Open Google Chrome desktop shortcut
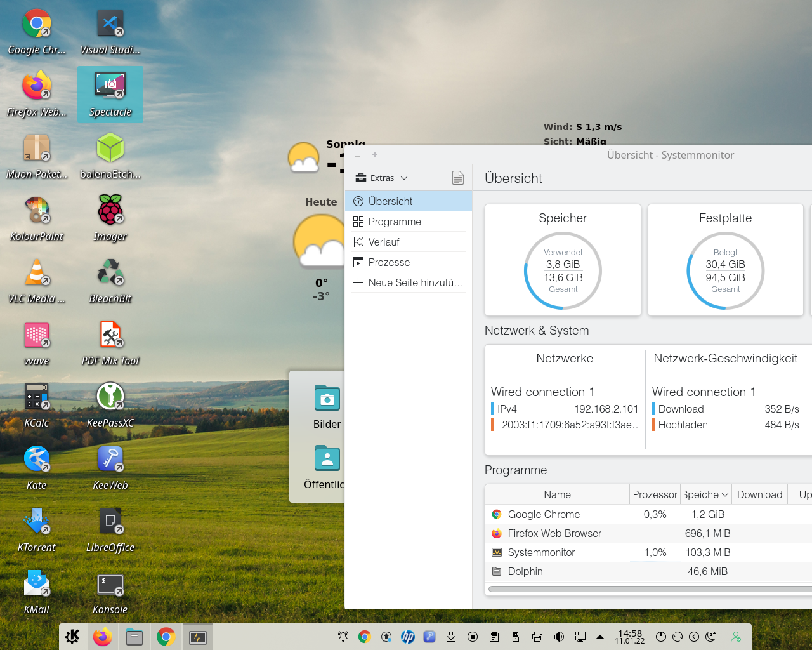 37,32
